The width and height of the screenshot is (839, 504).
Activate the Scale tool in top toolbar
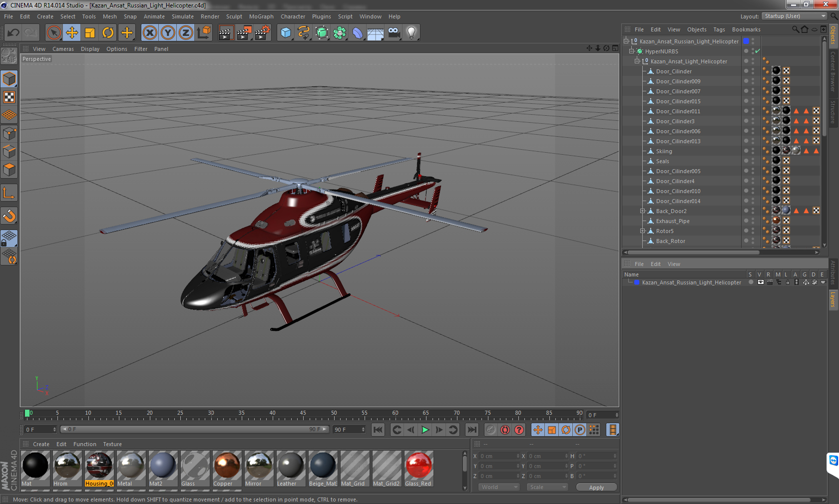(90, 33)
